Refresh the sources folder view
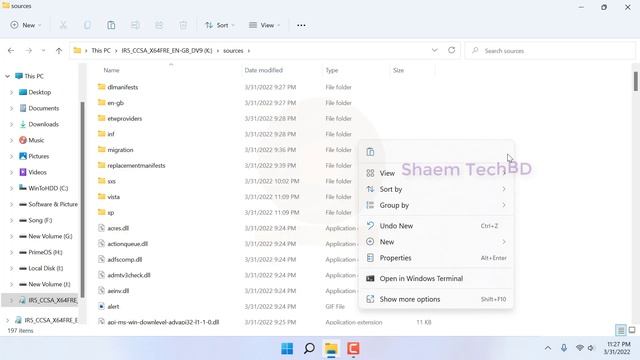The image size is (640, 360). [451, 50]
